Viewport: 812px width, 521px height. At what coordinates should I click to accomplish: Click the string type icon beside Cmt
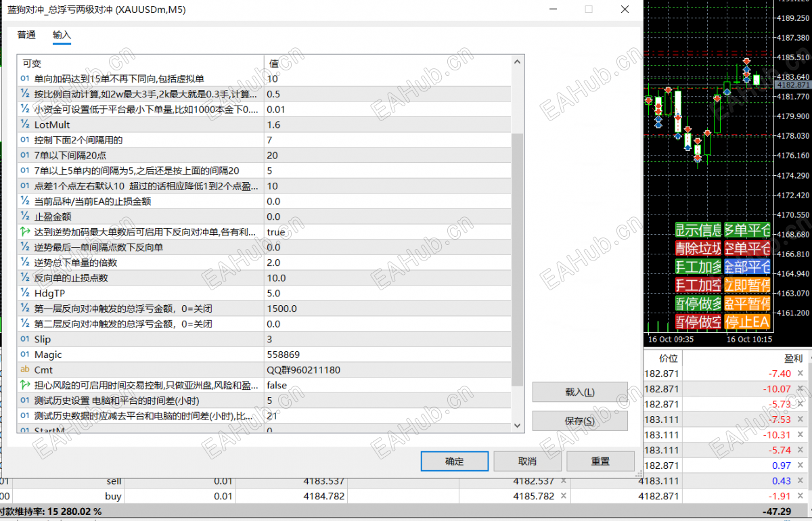pyautogui.click(x=25, y=370)
